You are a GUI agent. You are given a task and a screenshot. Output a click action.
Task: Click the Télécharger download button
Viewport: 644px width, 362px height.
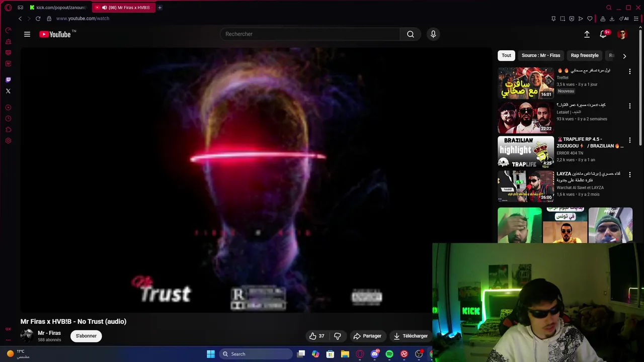click(411, 336)
